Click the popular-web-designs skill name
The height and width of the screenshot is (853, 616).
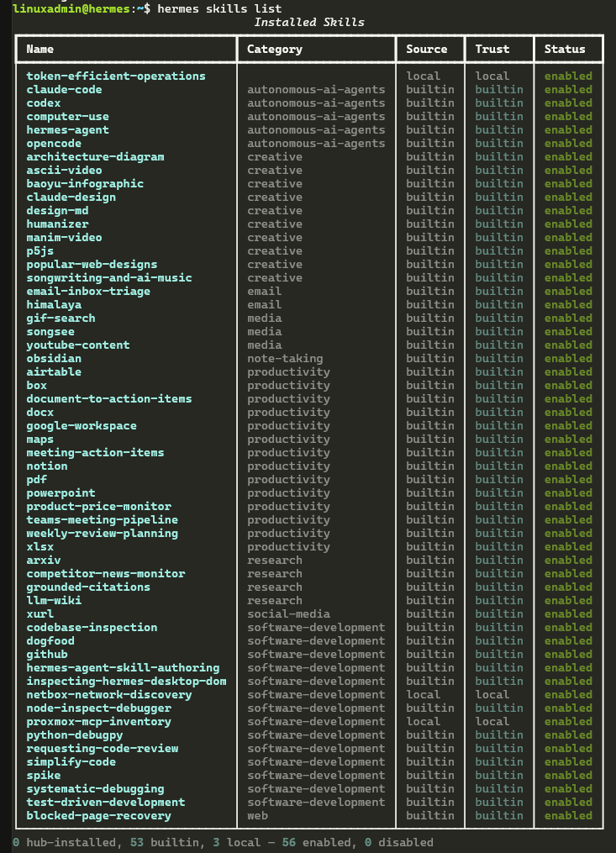click(x=92, y=265)
